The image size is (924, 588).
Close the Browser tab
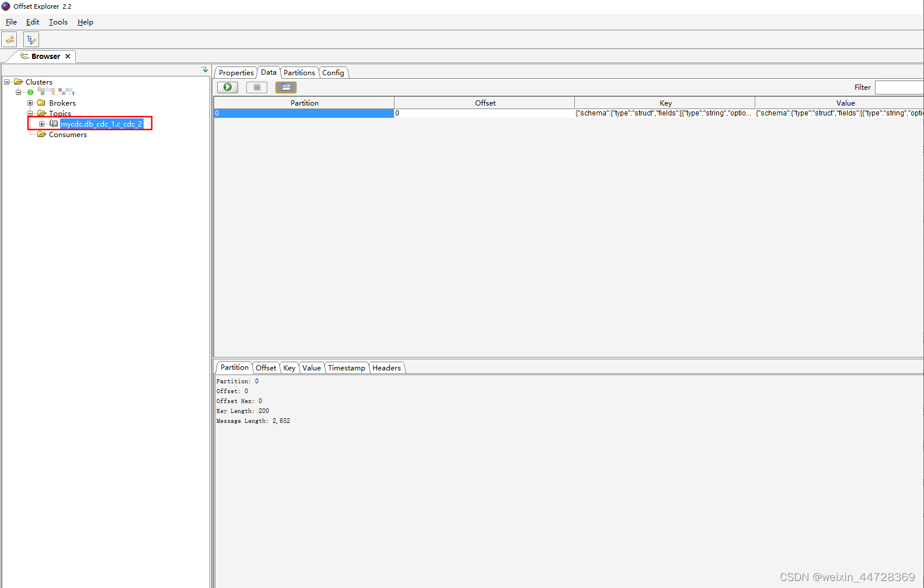coord(68,57)
